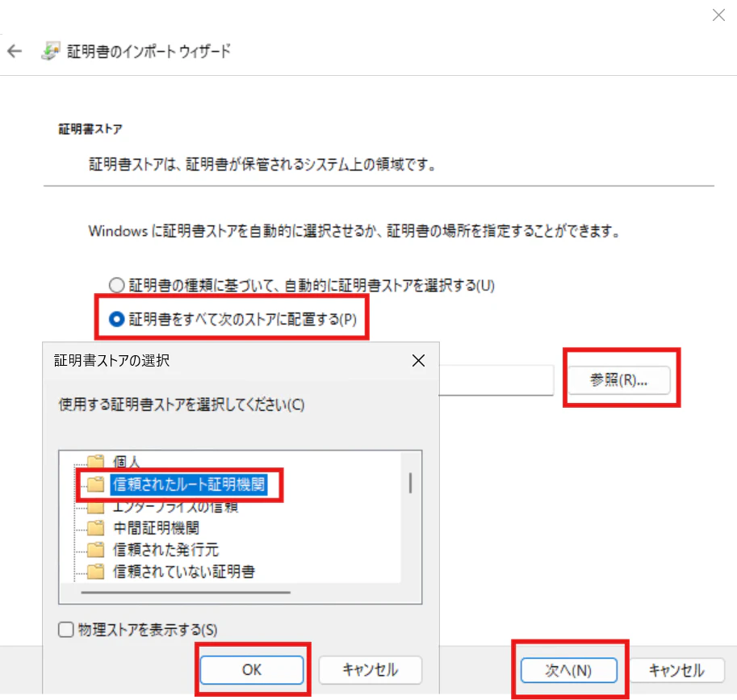Click the store list horizontal scrollbar

186,593
